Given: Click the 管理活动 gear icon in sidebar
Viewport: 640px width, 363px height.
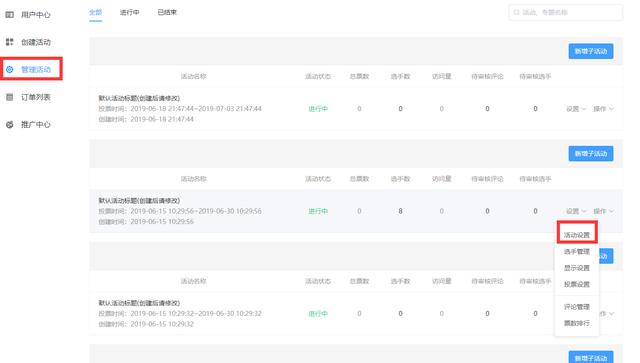Looking at the screenshot, I should click(10, 69).
